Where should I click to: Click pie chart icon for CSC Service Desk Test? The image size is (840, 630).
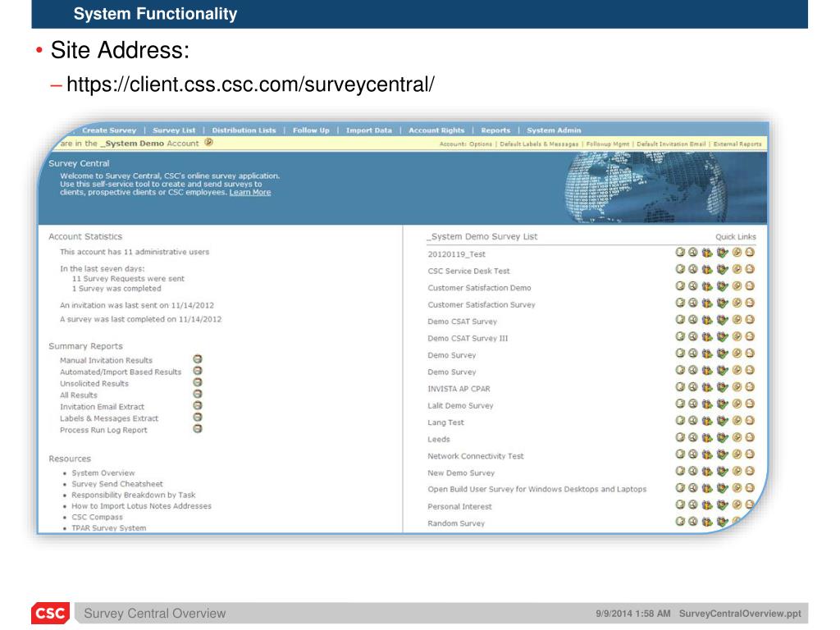pyautogui.click(x=737, y=269)
